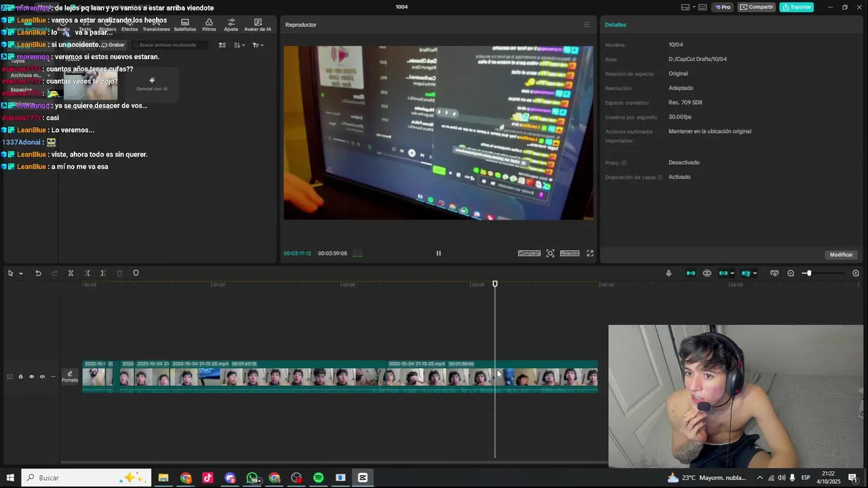This screenshot has width=868, height=488.
Task: Open the Ajuste tab
Action: [x=231, y=25]
